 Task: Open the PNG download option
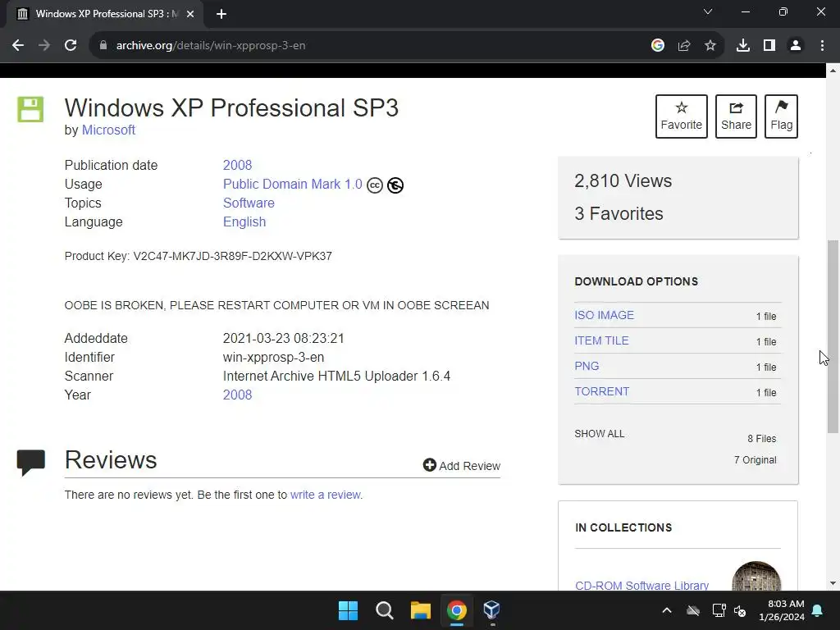pyautogui.click(x=587, y=366)
